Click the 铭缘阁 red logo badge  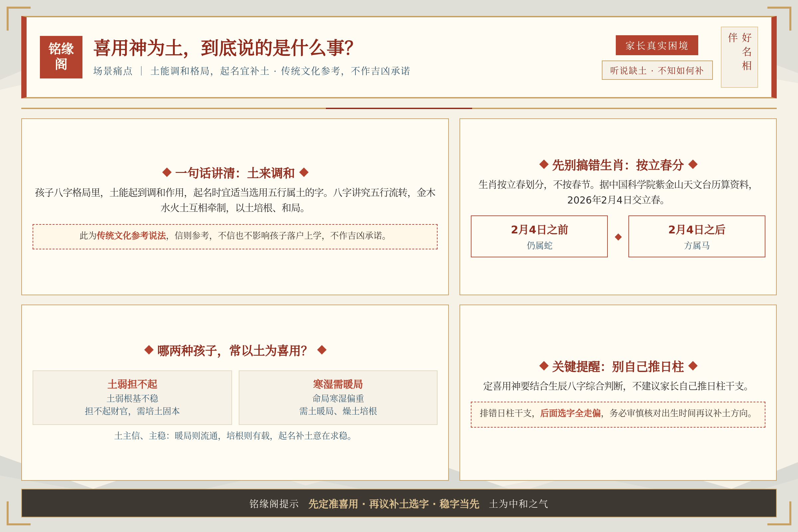[61, 57]
